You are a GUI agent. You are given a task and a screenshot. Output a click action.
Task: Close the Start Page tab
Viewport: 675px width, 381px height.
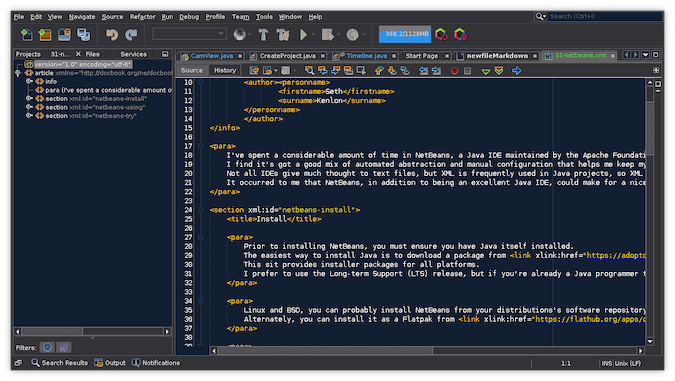click(447, 56)
